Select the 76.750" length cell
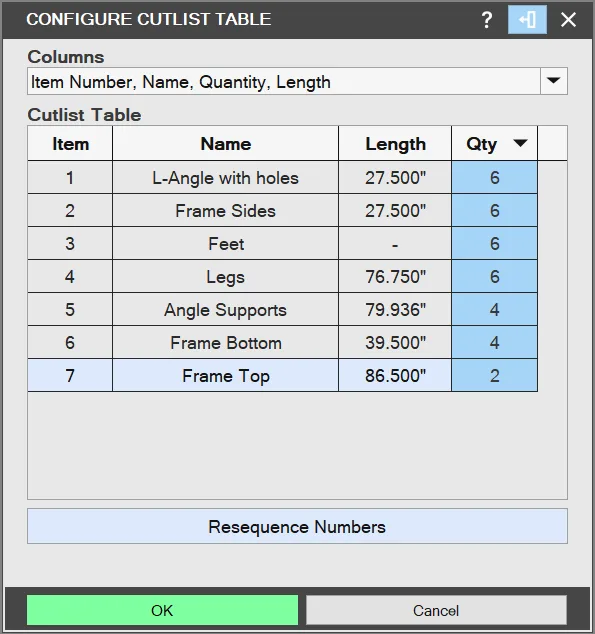 pos(395,277)
